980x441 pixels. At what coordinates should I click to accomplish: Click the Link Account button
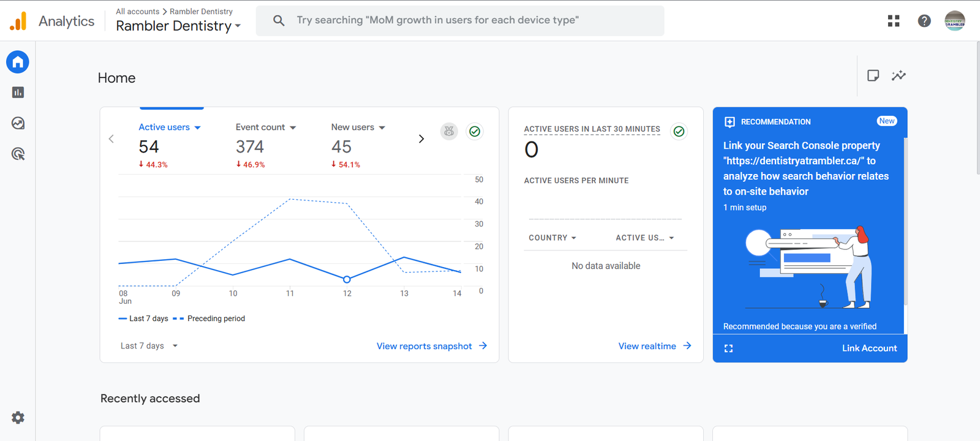coord(869,348)
